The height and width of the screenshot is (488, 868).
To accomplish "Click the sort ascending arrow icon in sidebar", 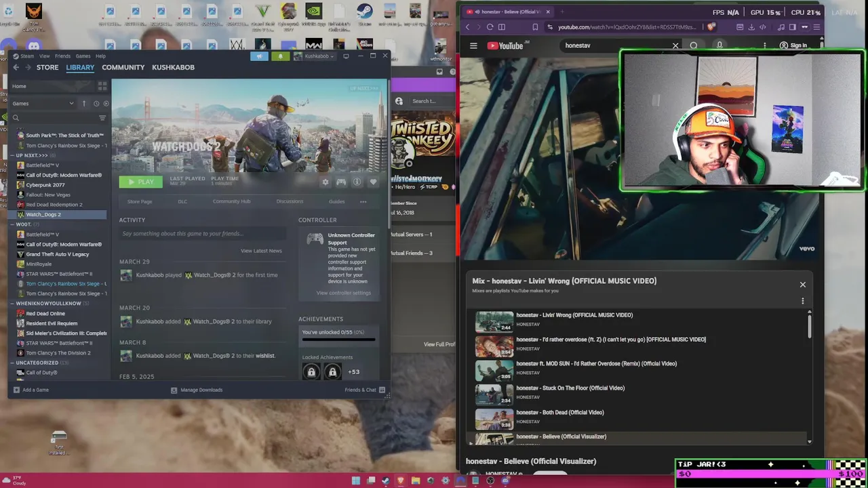I will 84,104.
